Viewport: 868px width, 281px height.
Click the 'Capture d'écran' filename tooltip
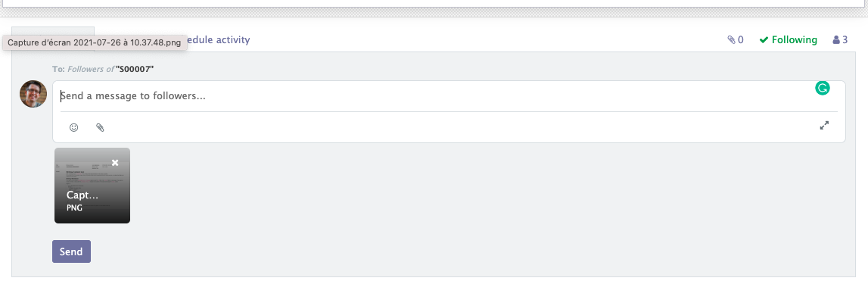point(95,42)
